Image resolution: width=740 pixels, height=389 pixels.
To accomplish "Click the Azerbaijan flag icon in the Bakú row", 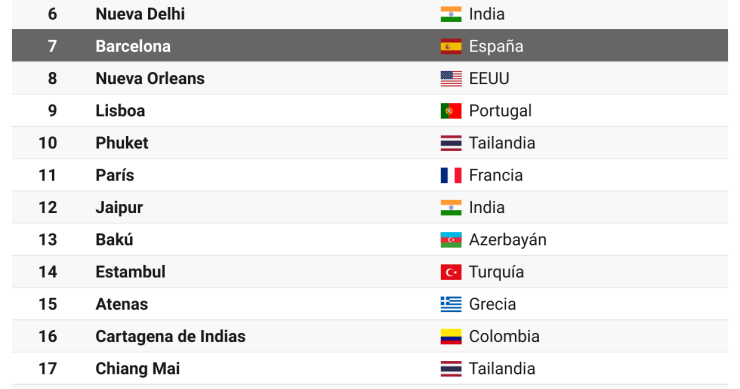I will click(x=451, y=240).
